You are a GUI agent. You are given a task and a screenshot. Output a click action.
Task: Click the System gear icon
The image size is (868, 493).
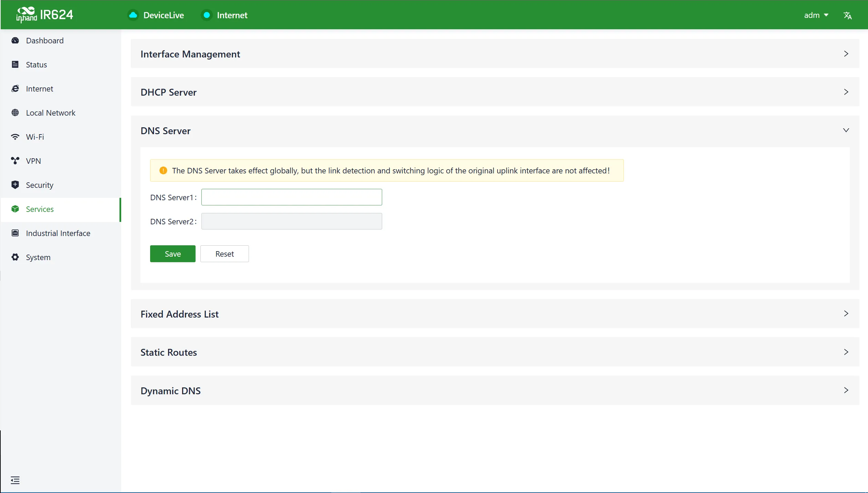[15, 257]
